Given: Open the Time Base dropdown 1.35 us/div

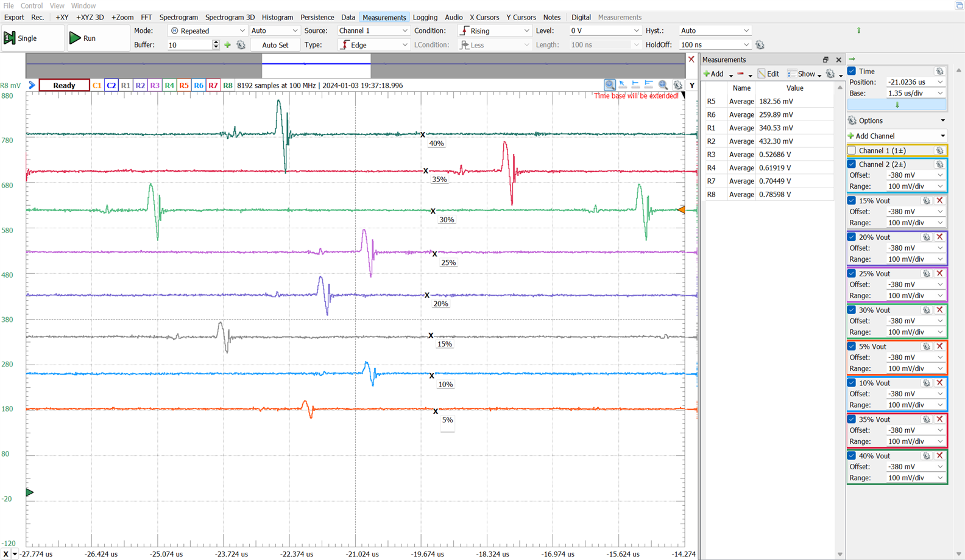Looking at the screenshot, I should point(916,93).
